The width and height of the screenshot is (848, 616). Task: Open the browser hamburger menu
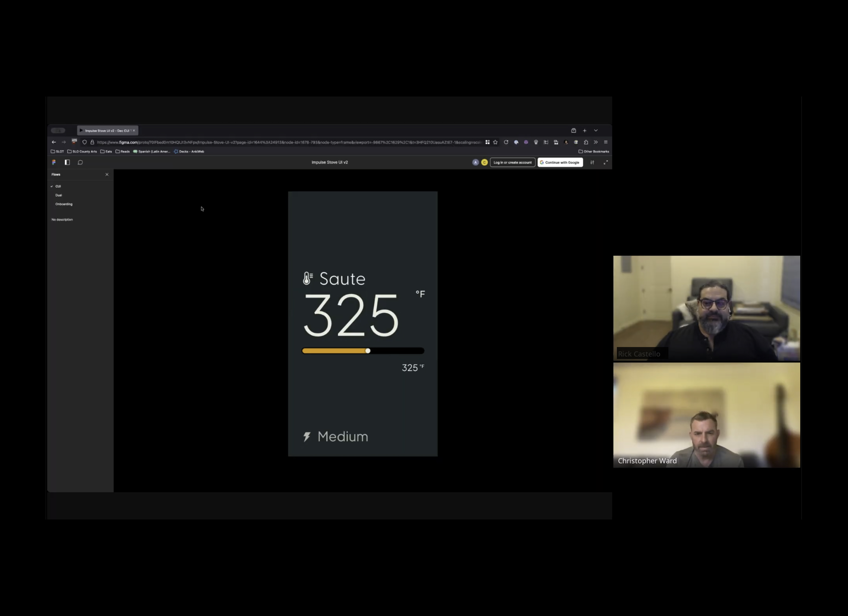point(606,142)
